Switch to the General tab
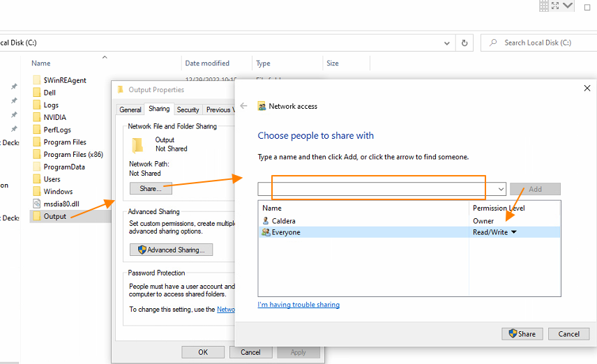Image resolution: width=597 pixels, height=364 pixels. [130, 109]
